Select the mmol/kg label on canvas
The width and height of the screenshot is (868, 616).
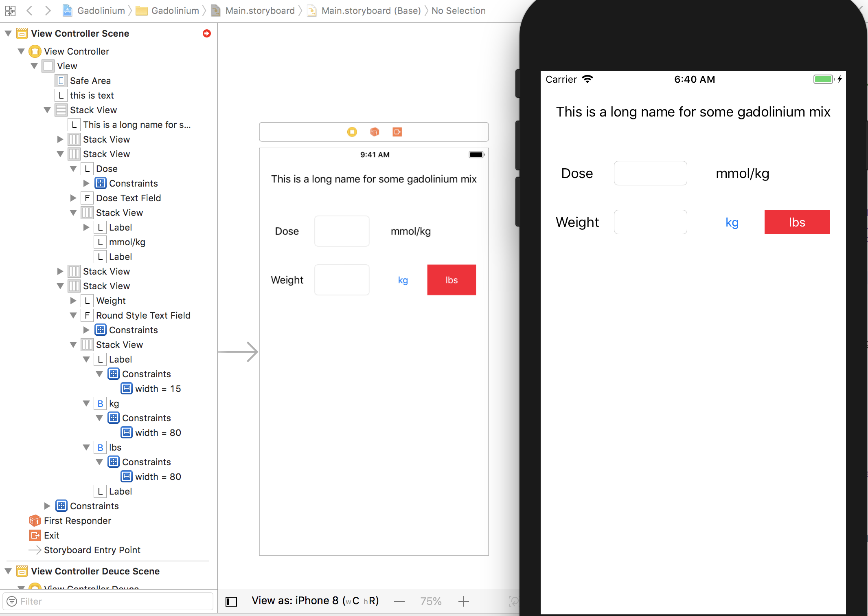(x=411, y=231)
